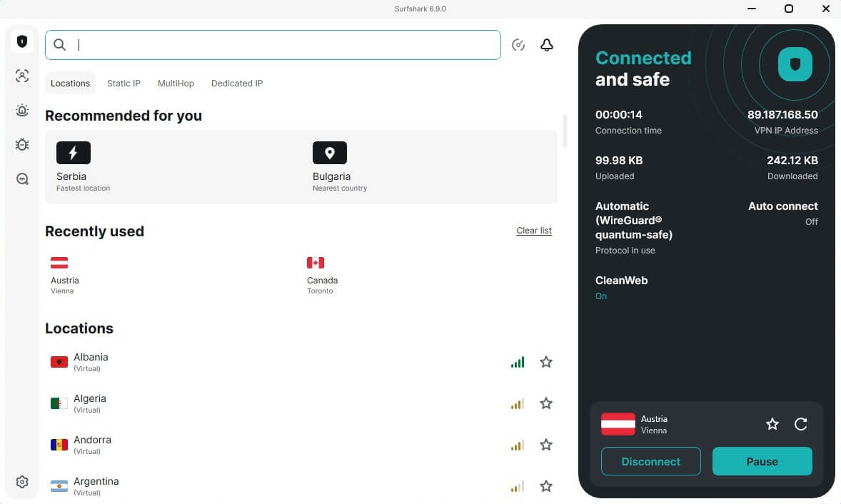
Task: Click the Serbia recommended location name
Action: pos(71,176)
